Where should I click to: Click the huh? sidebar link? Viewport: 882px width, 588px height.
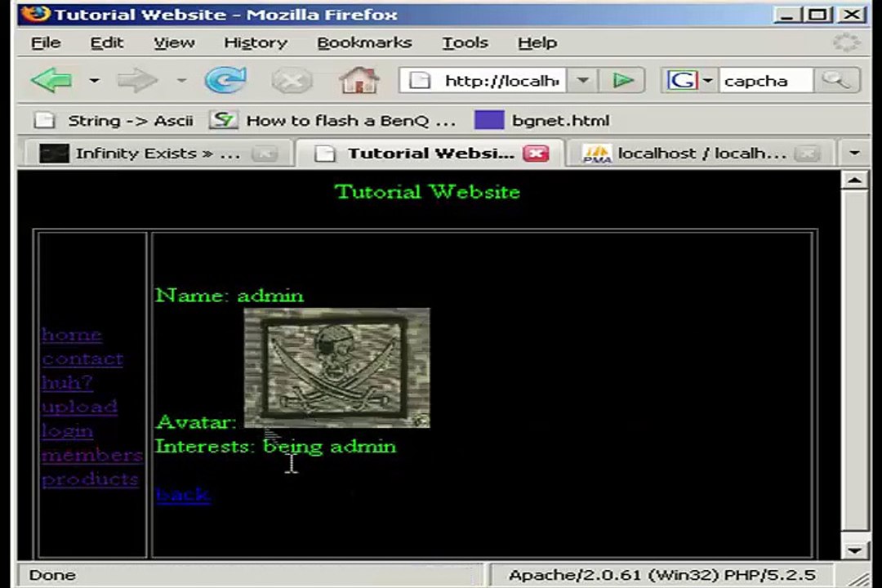click(67, 383)
